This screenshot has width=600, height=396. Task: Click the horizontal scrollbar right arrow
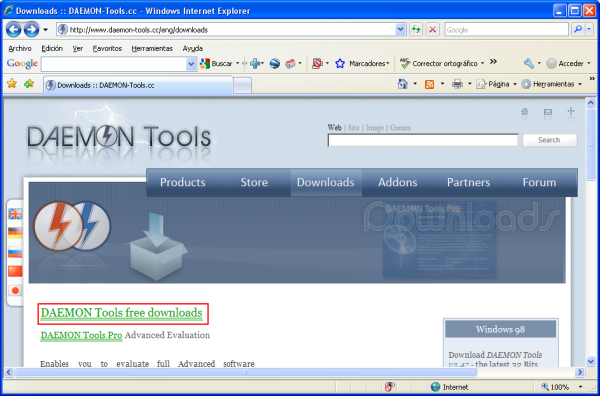(580, 372)
